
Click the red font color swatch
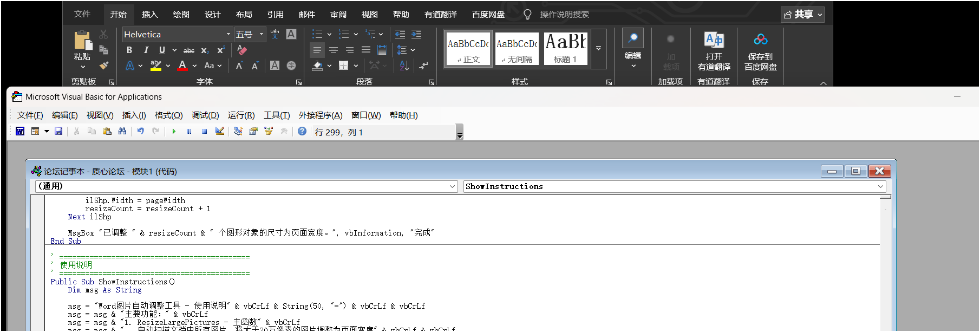tap(182, 66)
